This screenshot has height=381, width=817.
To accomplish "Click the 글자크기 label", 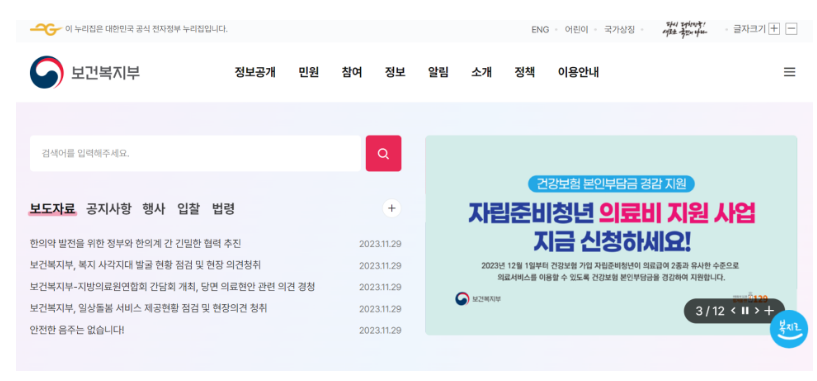I will tap(749, 29).
